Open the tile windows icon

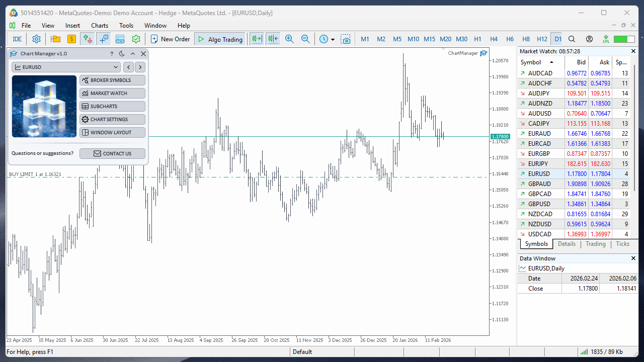pyautogui.click(x=120, y=39)
